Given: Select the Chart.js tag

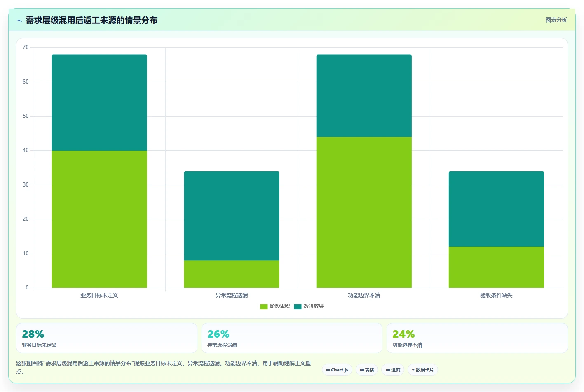Looking at the screenshot, I should pos(337,370).
